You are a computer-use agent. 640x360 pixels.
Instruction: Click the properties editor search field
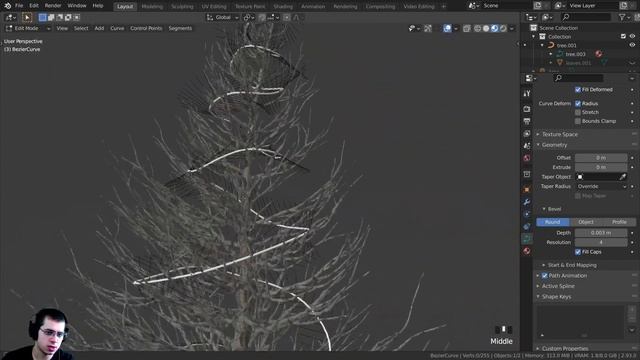pos(578,78)
